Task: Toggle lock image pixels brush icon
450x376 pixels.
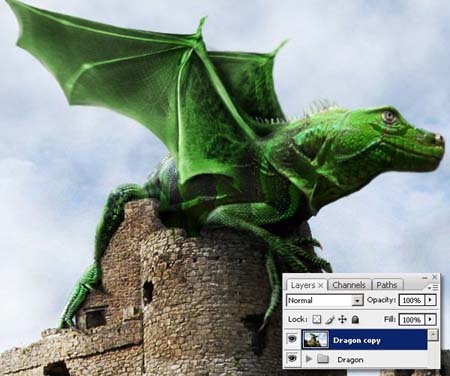Action: pyautogui.click(x=329, y=319)
